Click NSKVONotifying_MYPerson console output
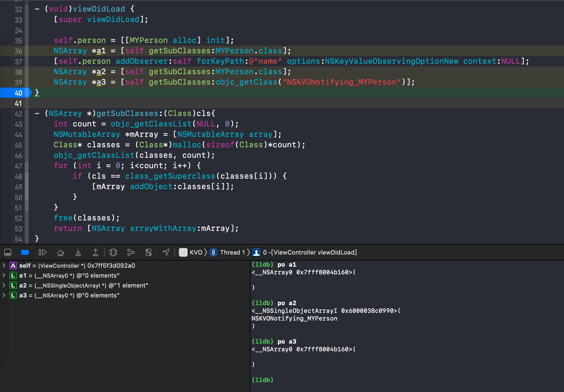 tap(294, 318)
